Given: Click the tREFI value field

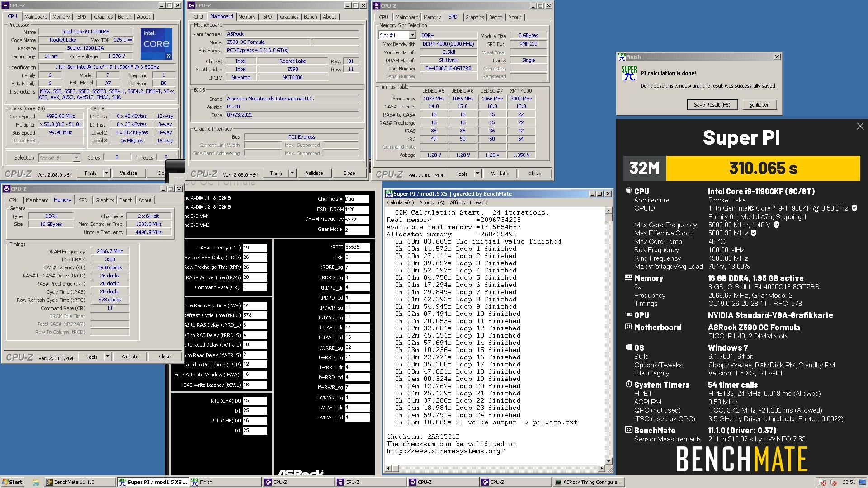Looking at the screenshot, I should [x=357, y=247].
